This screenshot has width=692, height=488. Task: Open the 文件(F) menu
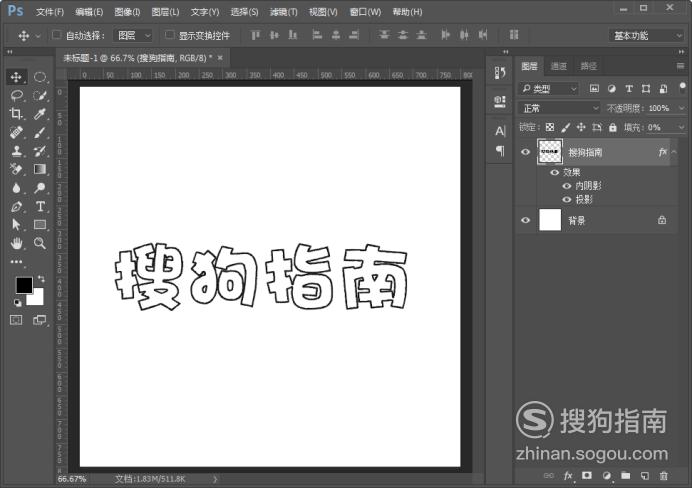click(x=50, y=12)
